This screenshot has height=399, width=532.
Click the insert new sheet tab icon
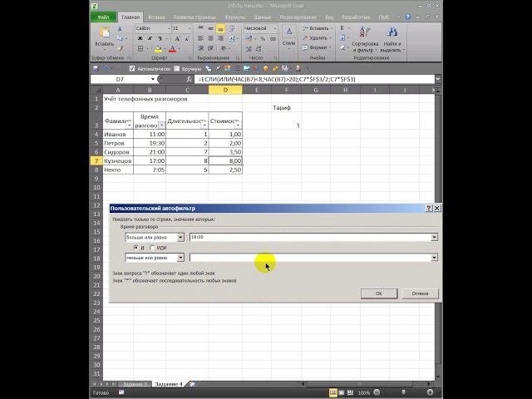pyautogui.click(x=193, y=384)
